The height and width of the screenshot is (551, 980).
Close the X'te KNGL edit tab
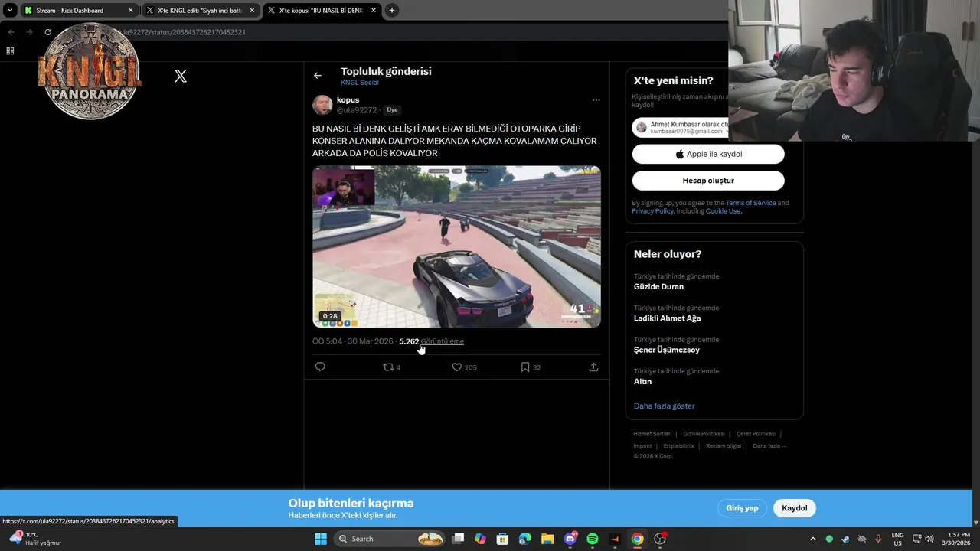point(252,11)
